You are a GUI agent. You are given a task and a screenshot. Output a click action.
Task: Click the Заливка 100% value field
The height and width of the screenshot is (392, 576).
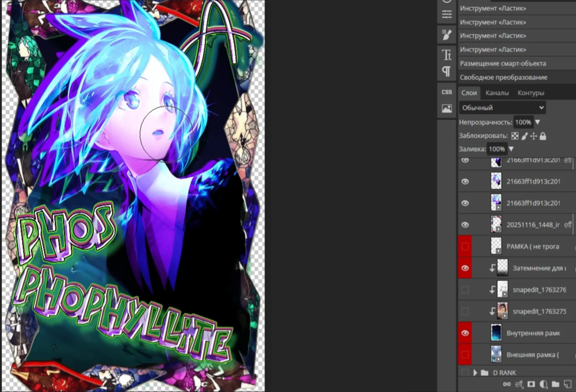[497, 149]
